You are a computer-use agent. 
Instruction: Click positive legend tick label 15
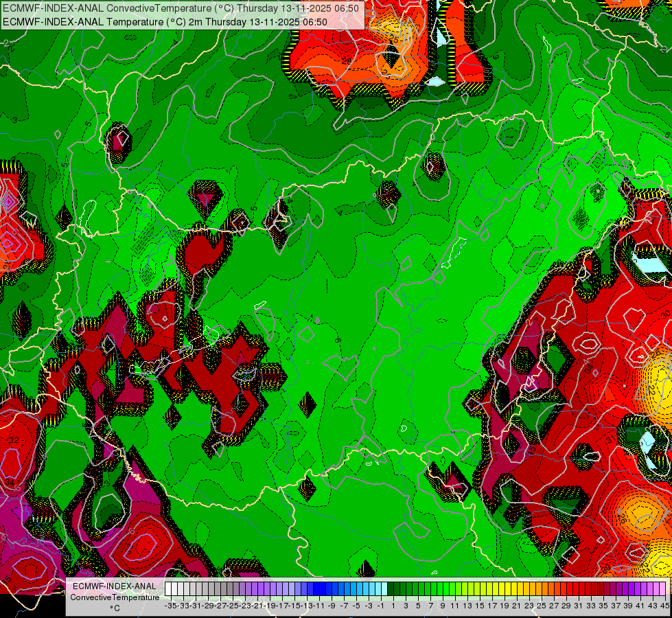[480, 606]
